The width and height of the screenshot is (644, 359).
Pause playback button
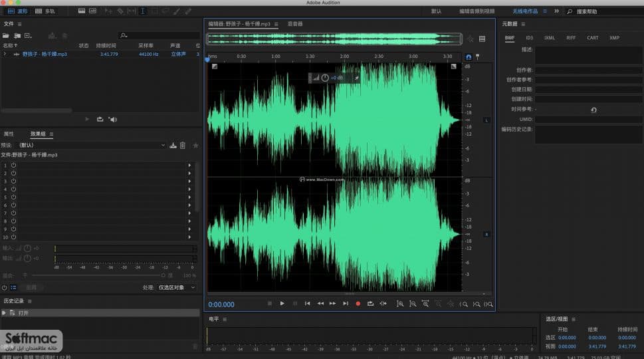(x=295, y=304)
